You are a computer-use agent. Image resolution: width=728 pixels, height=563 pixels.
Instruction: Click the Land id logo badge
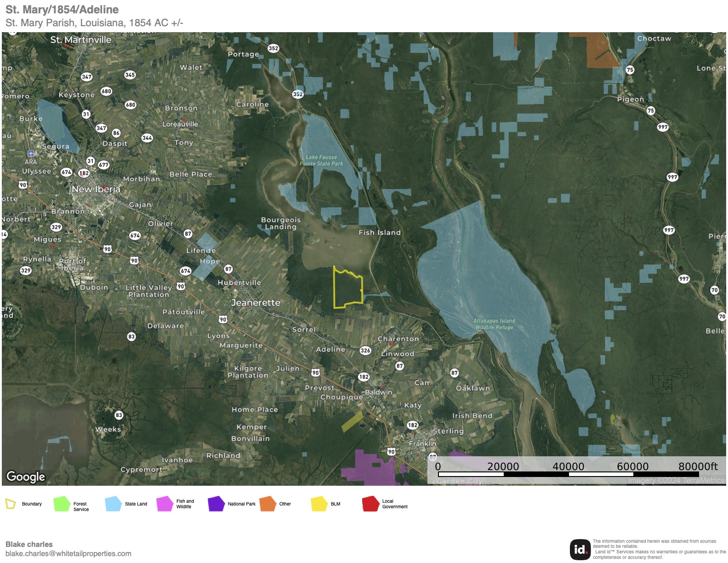580,549
